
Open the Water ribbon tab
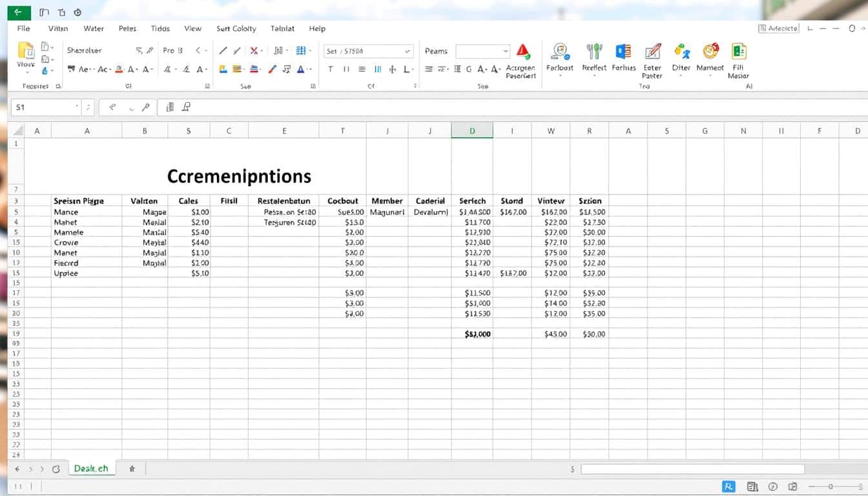pos(94,28)
